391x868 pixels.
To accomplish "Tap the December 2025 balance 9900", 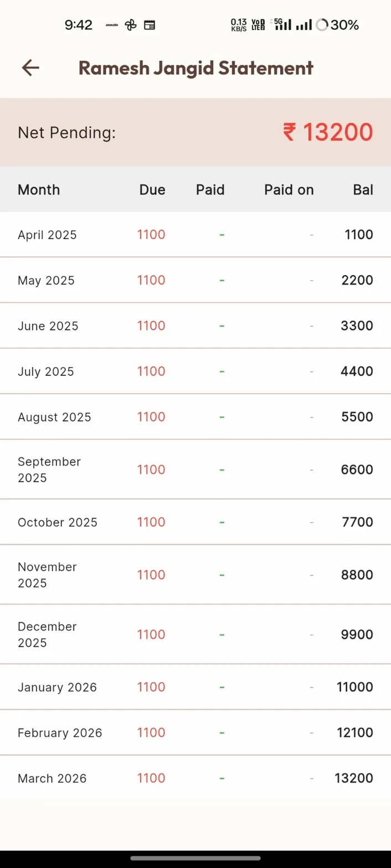I will tap(357, 634).
